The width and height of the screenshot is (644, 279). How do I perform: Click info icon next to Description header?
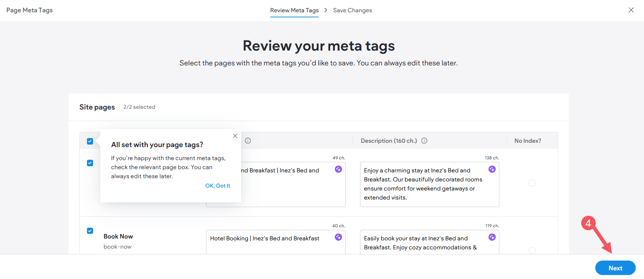424,141
